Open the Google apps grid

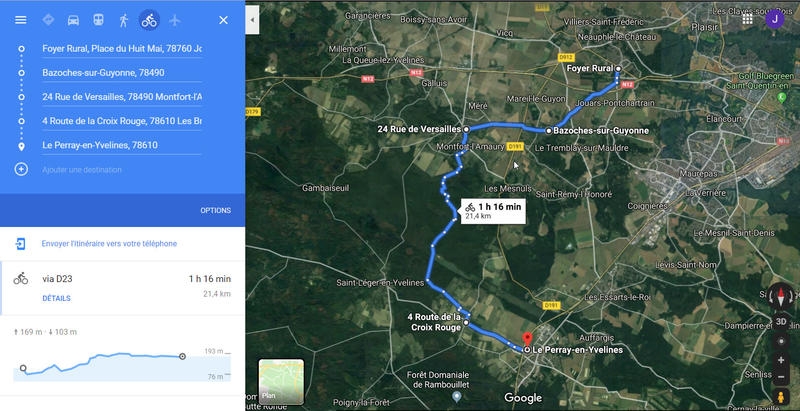747,19
